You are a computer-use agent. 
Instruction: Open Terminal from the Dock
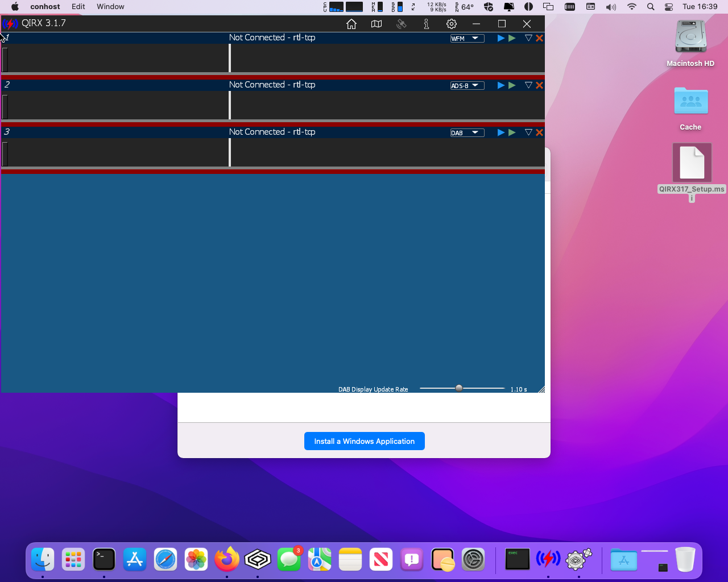104,560
